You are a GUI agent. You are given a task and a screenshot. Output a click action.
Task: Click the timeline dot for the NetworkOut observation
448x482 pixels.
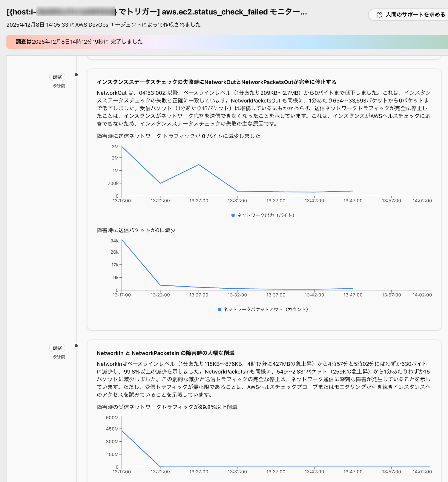pos(76,75)
